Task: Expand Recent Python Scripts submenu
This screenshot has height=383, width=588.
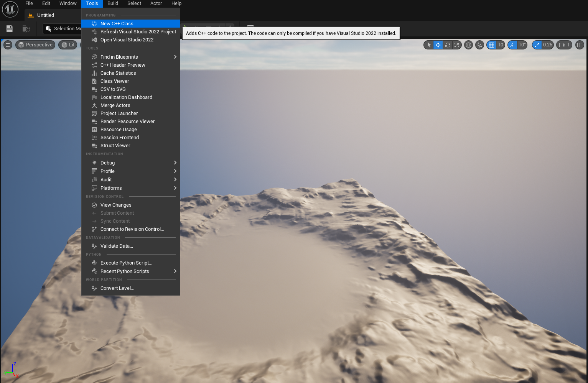Action: tap(131, 271)
